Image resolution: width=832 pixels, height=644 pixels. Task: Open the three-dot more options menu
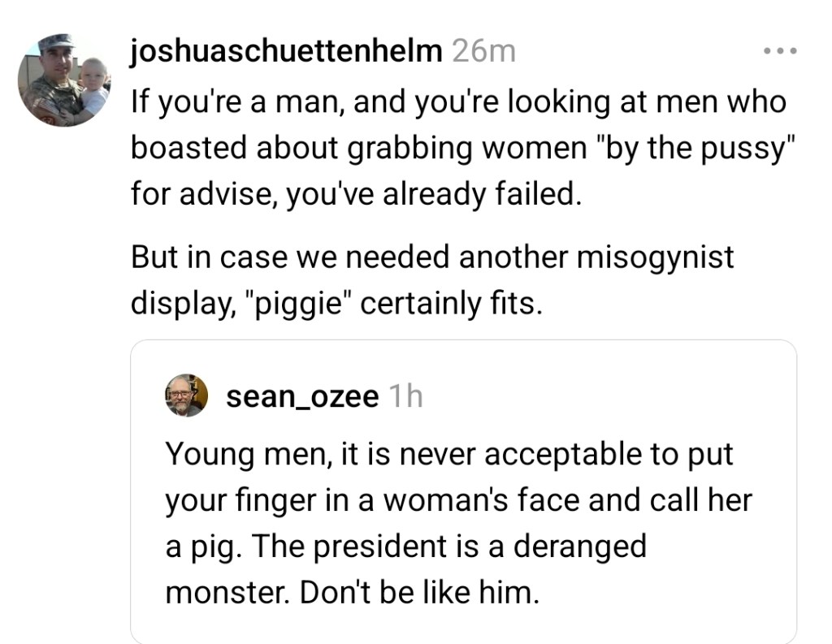[781, 51]
